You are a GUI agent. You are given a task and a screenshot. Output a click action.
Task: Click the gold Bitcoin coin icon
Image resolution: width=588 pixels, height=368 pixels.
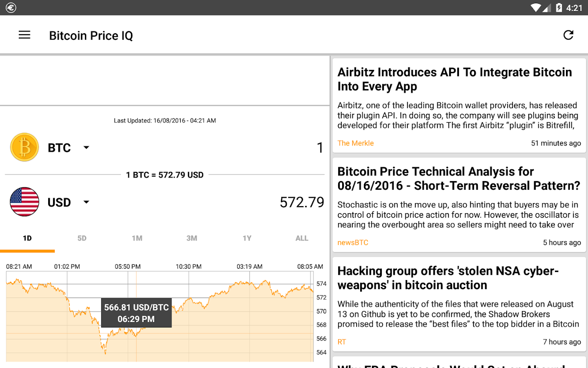point(24,147)
